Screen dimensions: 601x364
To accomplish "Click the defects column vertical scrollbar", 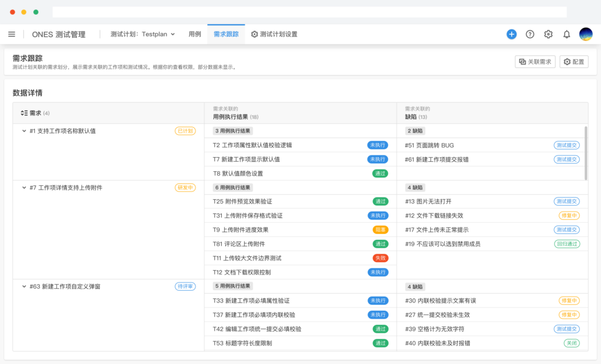I will pos(586,152).
